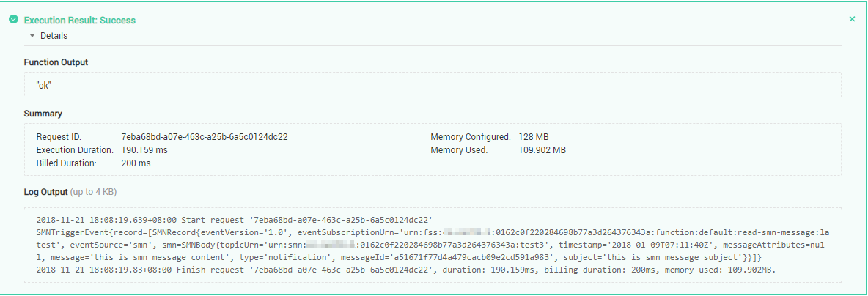Image resolution: width=868 pixels, height=296 pixels.
Task: Click the Execution Result: Success title
Action: (x=79, y=21)
